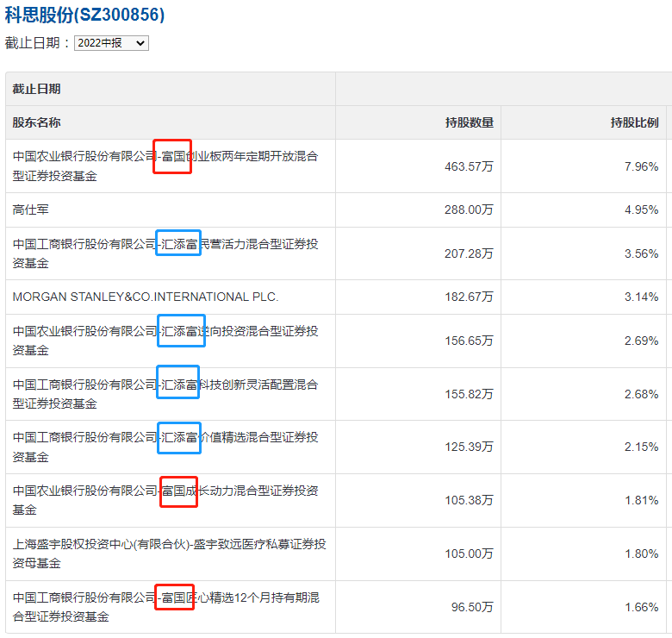The image size is (672, 638).
Task: Click the 125.39万 holding value
Action: (x=469, y=447)
